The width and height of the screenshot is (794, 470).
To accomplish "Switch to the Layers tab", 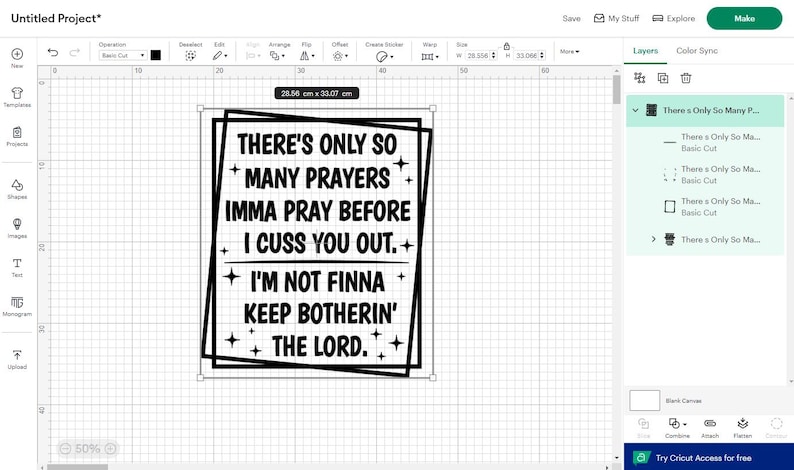I will [x=645, y=51].
